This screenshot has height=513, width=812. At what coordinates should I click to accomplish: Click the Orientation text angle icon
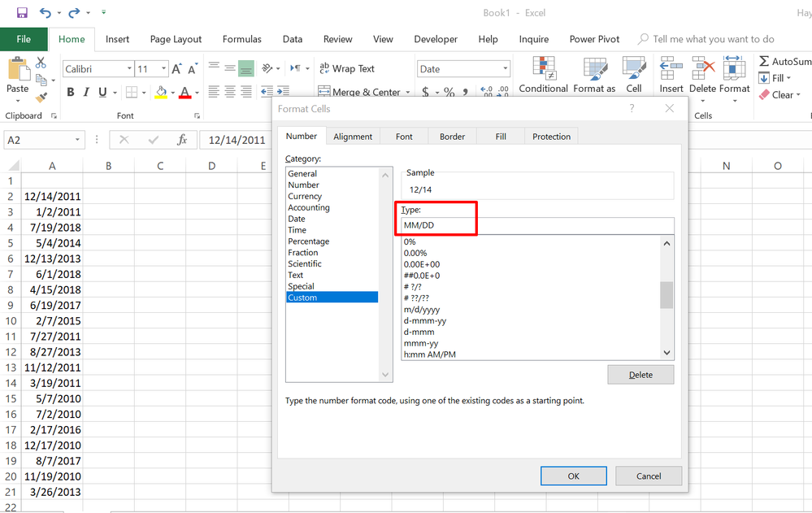[267, 67]
